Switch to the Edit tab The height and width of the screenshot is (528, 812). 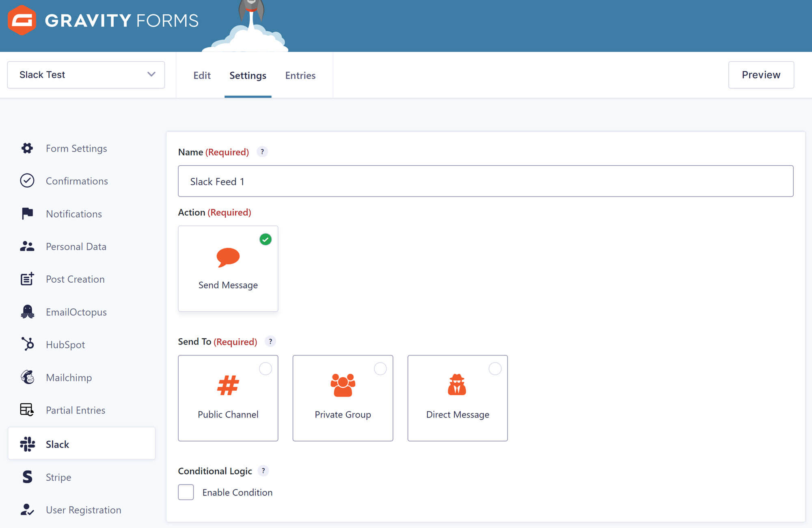pos(202,76)
